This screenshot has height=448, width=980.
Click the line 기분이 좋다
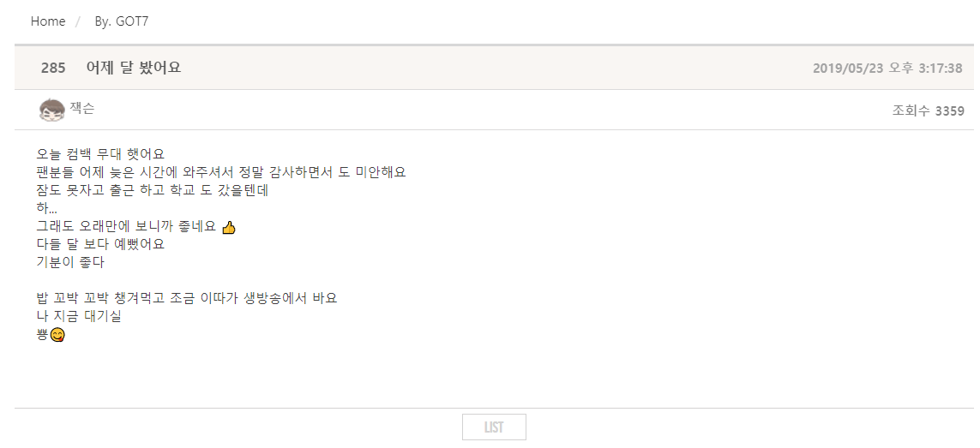[69, 262]
